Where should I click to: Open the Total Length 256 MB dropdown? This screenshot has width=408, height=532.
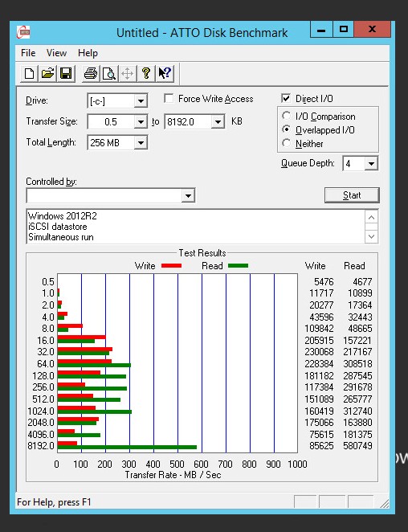141,143
